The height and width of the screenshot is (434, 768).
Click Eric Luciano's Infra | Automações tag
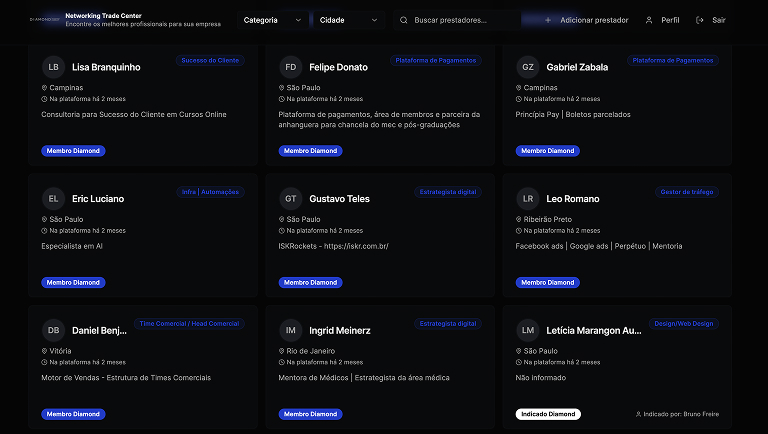tap(211, 192)
